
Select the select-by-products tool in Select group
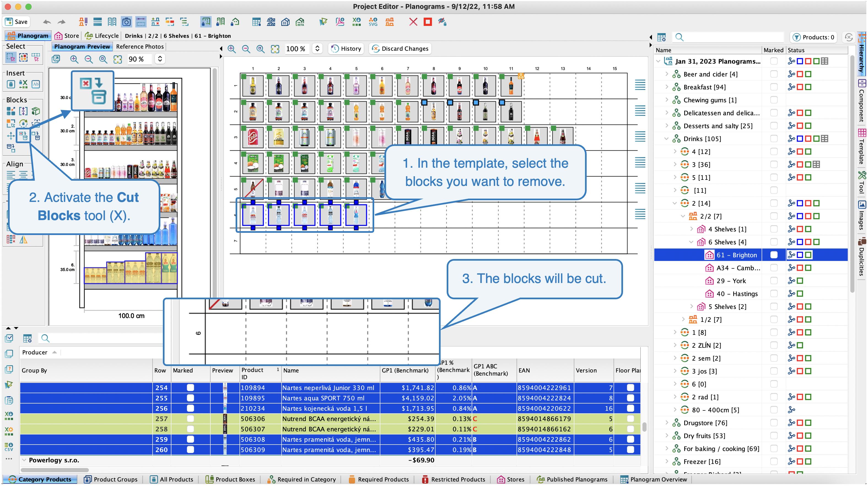23,58
